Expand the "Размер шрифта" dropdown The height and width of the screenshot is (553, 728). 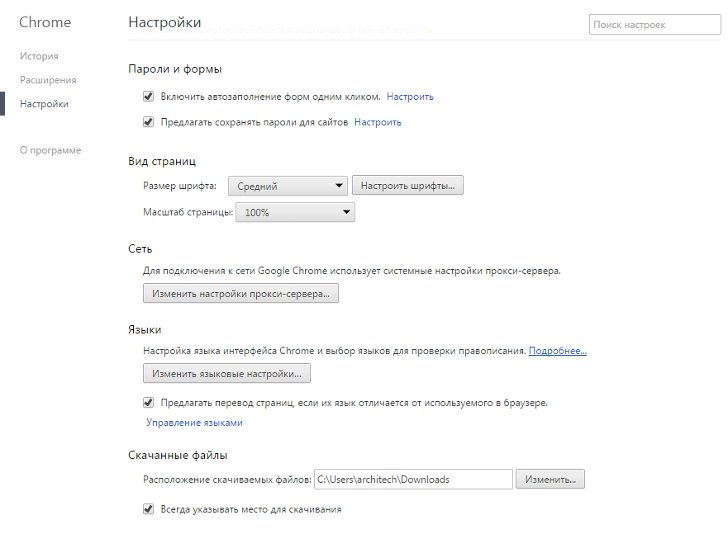[287, 186]
